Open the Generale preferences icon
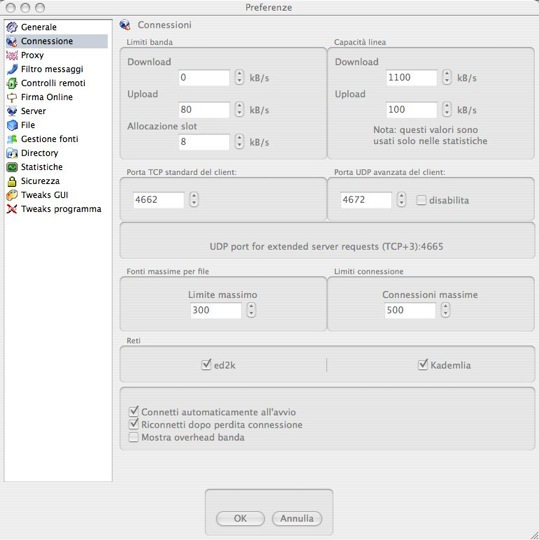The width and height of the screenshot is (539, 540). click(12, 27)
